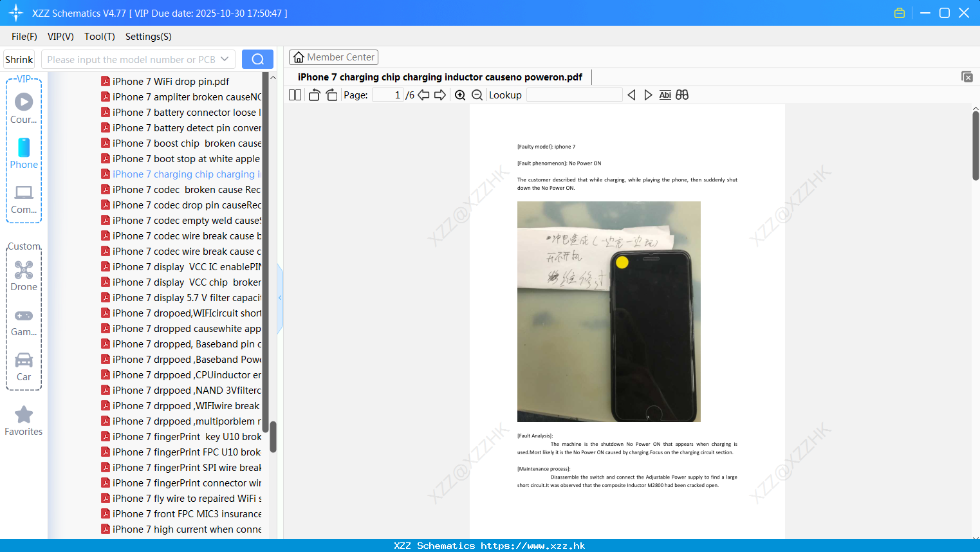
Task: Click the file list vertical scrollbar thumb
Action: tap(273, 437)
